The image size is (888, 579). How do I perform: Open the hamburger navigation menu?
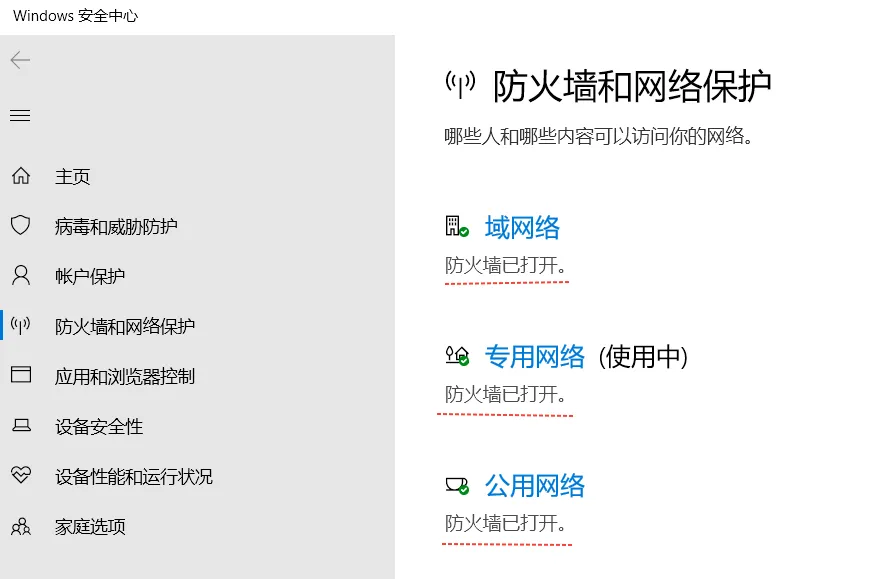coord(20,116)
